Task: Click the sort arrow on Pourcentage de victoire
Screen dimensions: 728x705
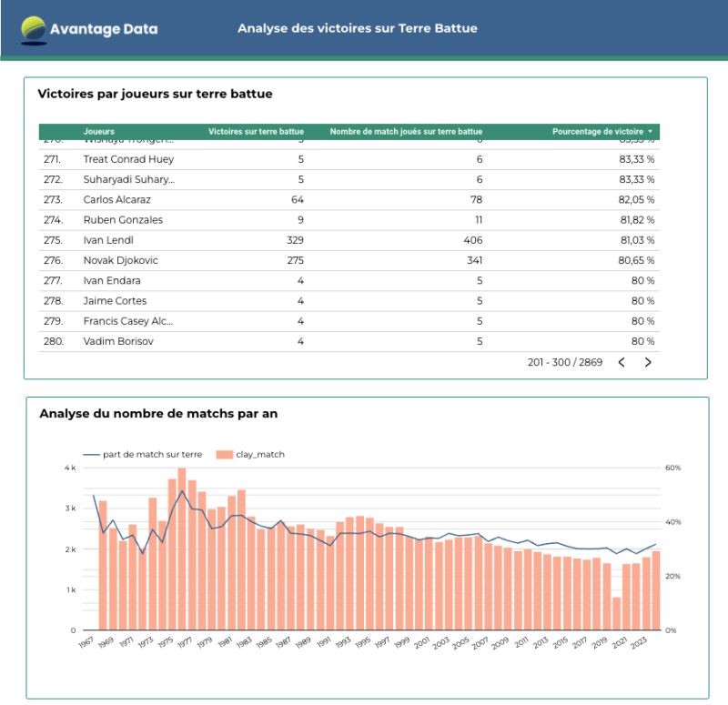Action: (650, 132)
